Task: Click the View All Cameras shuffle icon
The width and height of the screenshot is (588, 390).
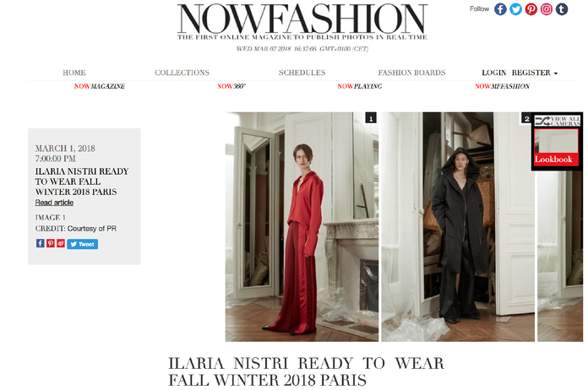Action: tap(542, 121)
